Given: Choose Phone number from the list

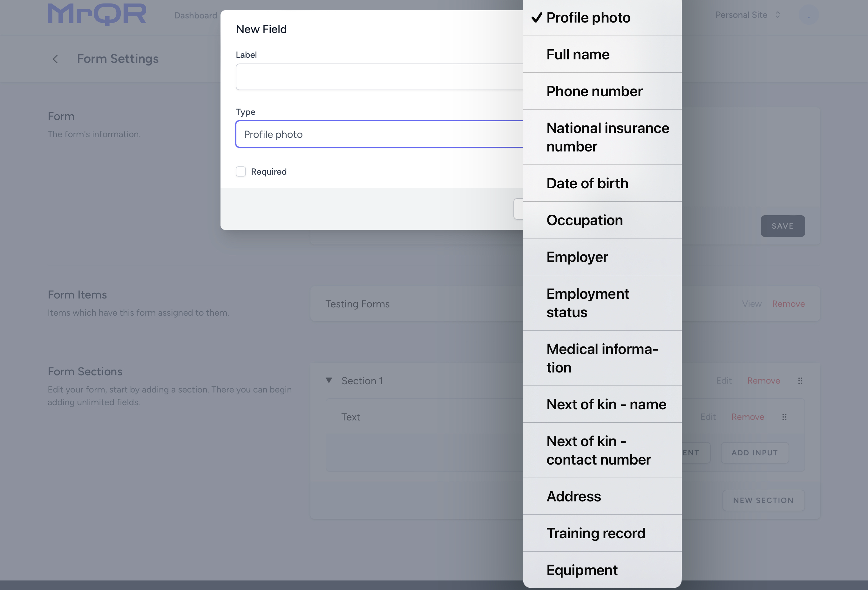Looking at the screenshot, I should pos(602,91).
